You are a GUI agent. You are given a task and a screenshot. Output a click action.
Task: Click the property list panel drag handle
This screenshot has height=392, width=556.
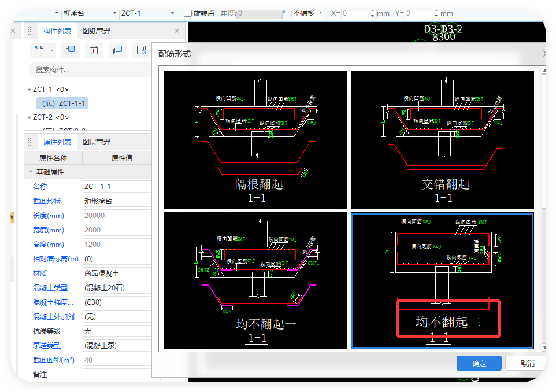click(x=29, y=142)
